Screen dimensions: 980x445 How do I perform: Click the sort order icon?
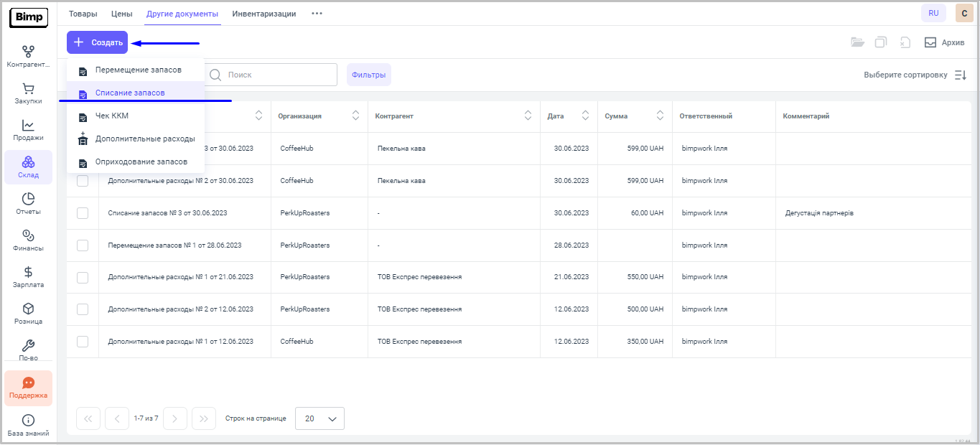(960, 75)
